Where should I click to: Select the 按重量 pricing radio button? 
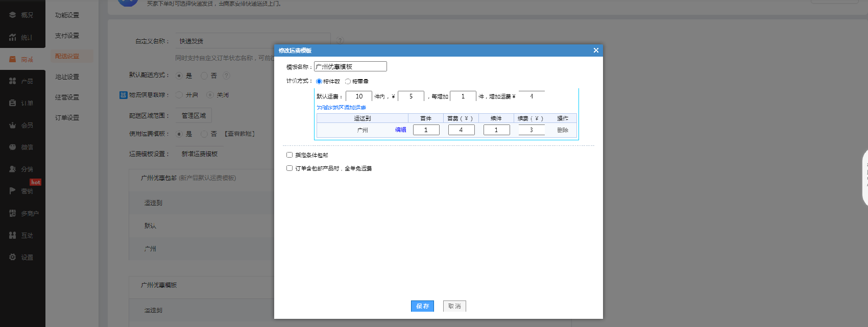tap(348, 82)
